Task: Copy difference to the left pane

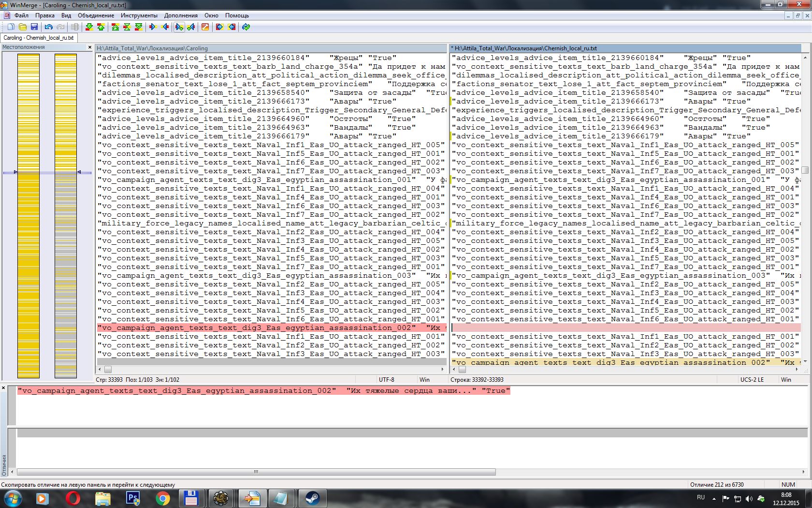Action: pos(165,27)
